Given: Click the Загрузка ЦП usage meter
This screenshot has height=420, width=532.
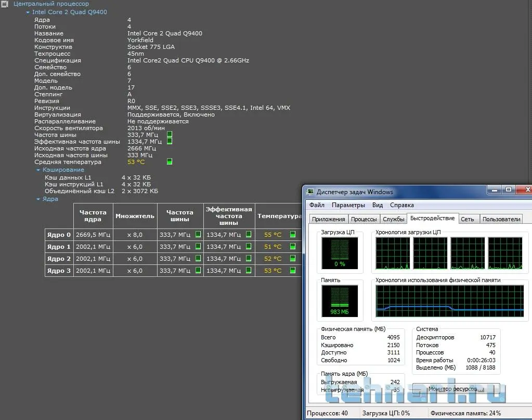Looking at the screenshot, I should point(340,253).
